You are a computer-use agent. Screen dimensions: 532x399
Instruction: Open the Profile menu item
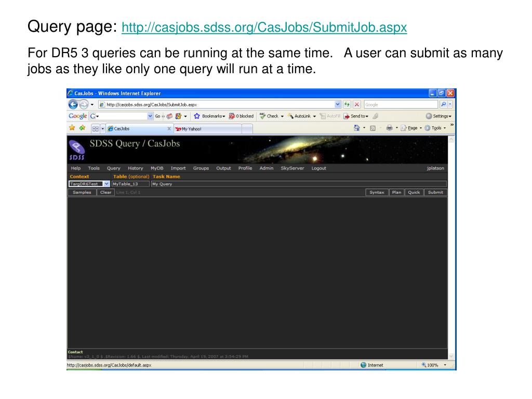click(245, 168)
